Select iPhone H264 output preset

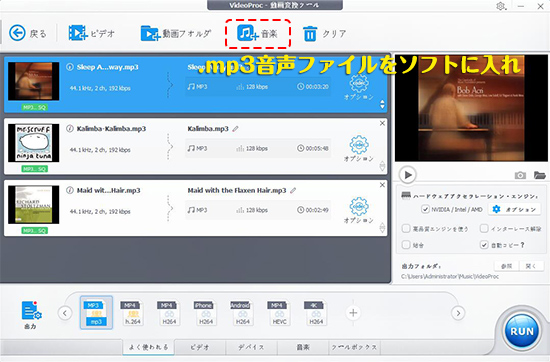coord(206,313)
